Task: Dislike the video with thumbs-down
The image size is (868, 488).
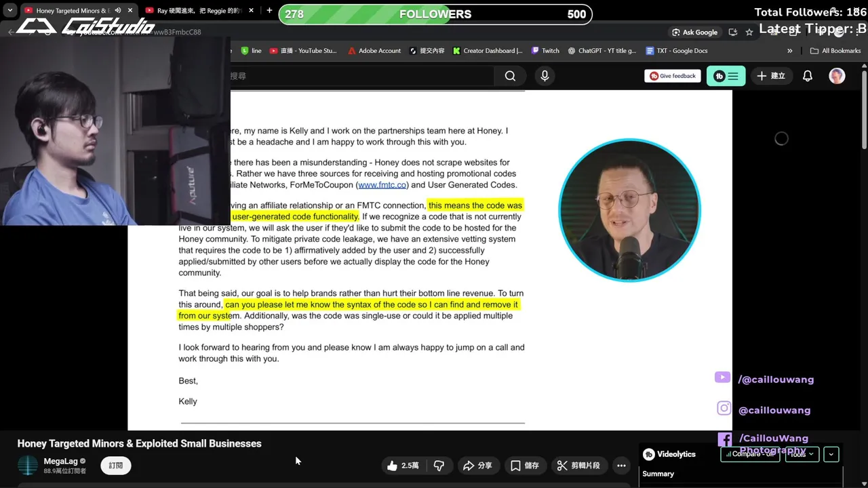Action: [x=439, y=466]
